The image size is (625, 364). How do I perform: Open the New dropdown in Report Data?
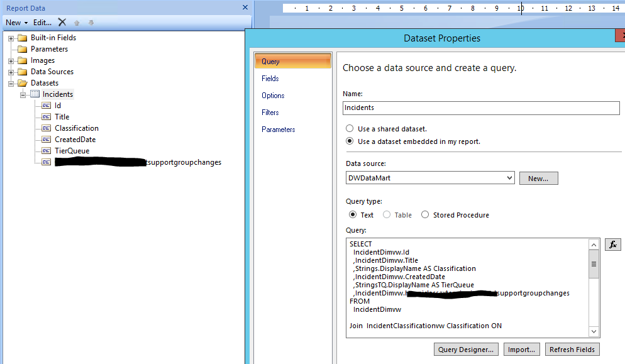click(x=16, y=22)
